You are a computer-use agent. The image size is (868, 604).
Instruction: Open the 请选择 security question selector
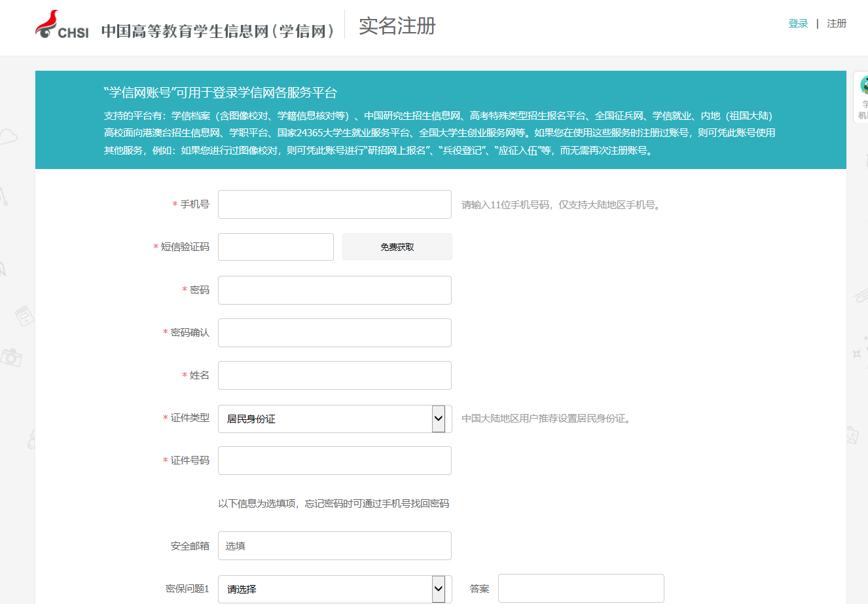click(325, 589)
